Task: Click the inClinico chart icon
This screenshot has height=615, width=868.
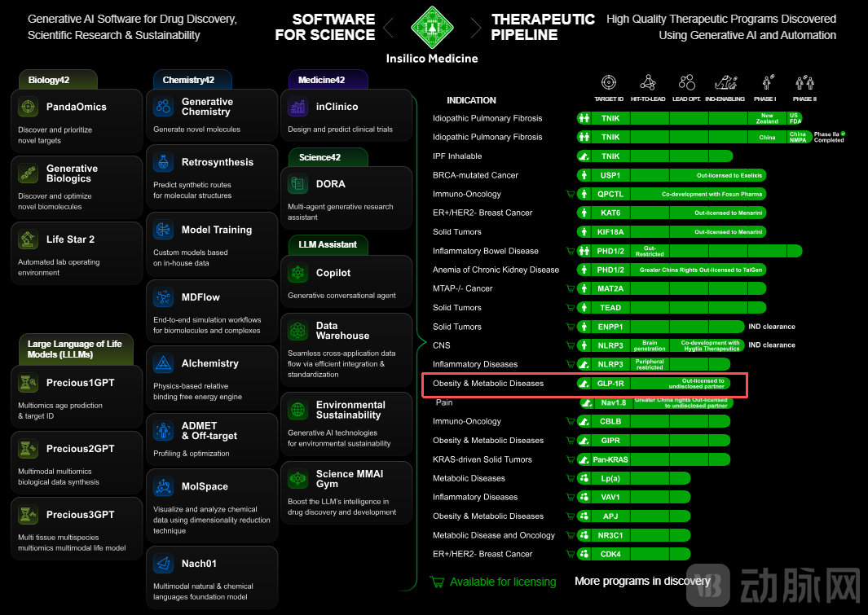Action: [x=298, y=107]
